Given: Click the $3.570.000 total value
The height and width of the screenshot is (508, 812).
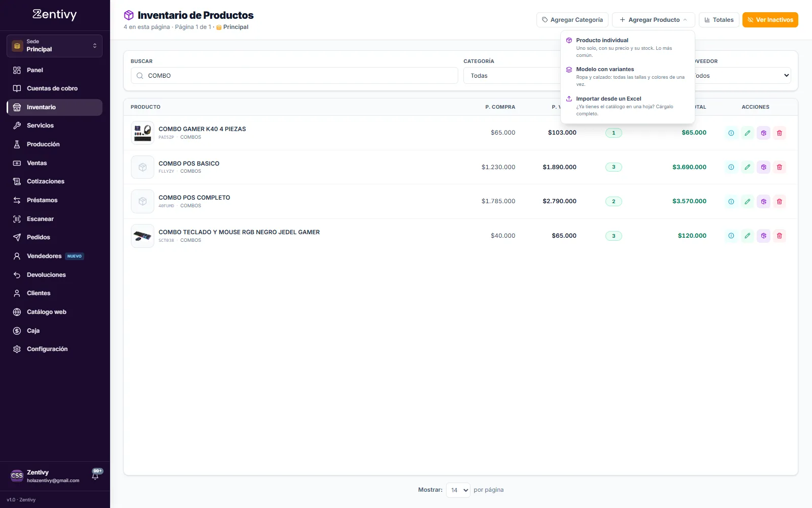Looking at the screenshot, I should click(689, 201).
